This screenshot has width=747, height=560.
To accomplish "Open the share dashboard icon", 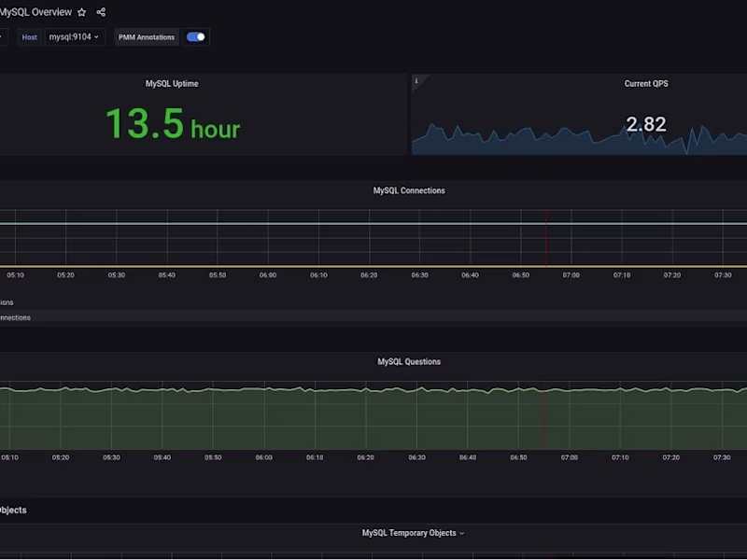I will 101,12.
